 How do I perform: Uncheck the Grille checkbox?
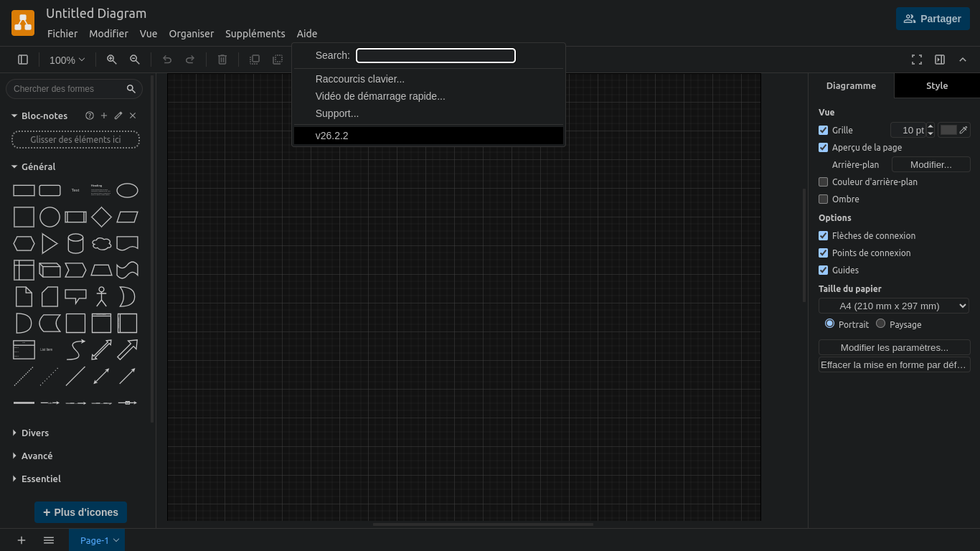click(x=824, y=130)
